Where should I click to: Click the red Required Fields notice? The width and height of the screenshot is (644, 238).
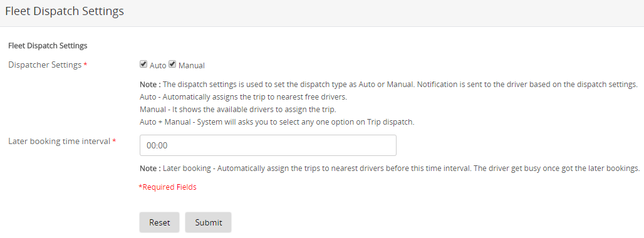point(167,187)
